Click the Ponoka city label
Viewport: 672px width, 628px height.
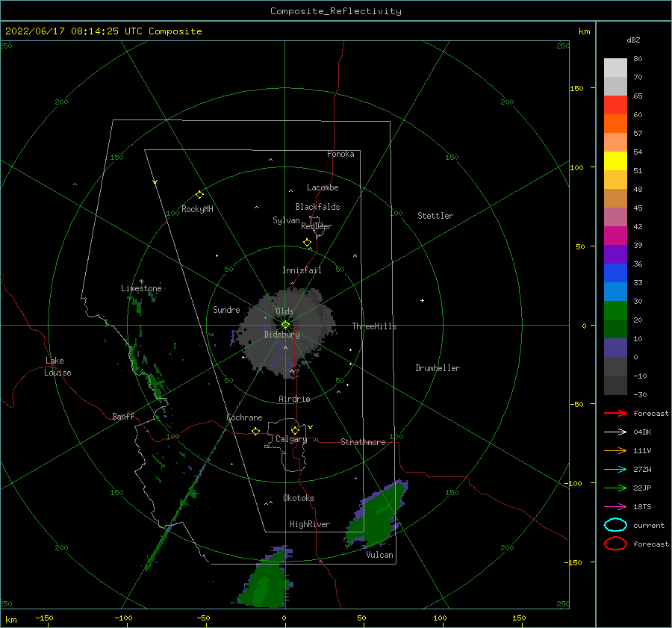click(340, 154)
